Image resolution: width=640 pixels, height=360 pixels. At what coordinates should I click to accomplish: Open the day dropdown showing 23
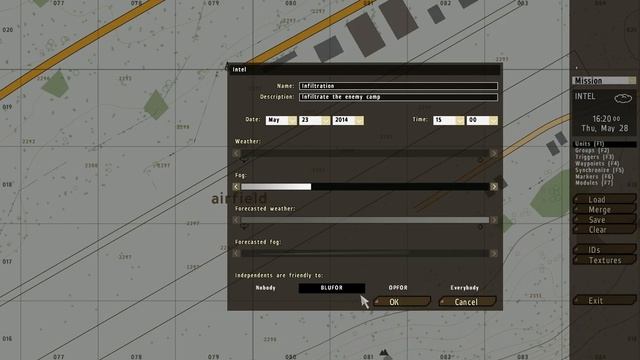pos(315,120)
